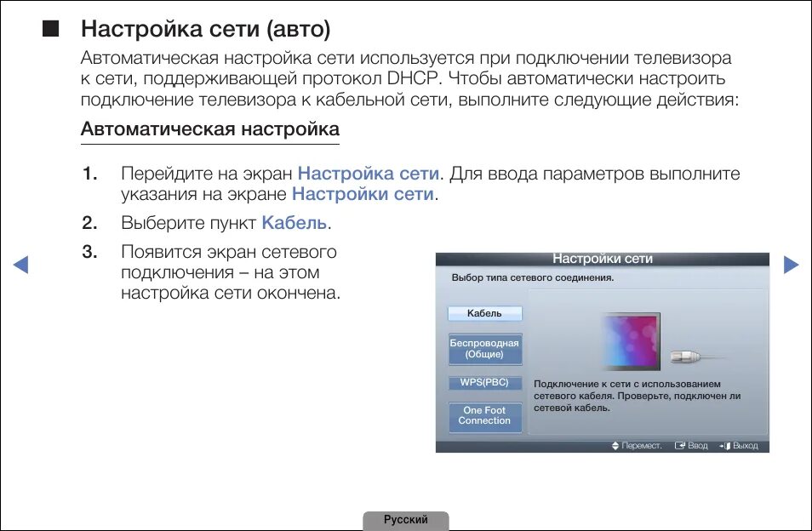This screenshot has width=812, height=531.
Task: Choose Беспроводная (Общие) connection type
Action: tap(484, 349)
